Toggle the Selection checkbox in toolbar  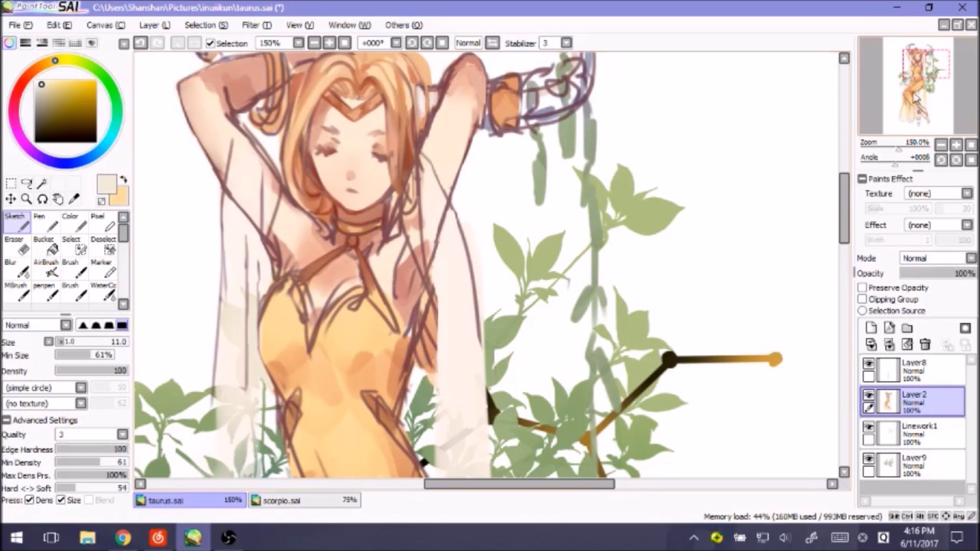211,43
